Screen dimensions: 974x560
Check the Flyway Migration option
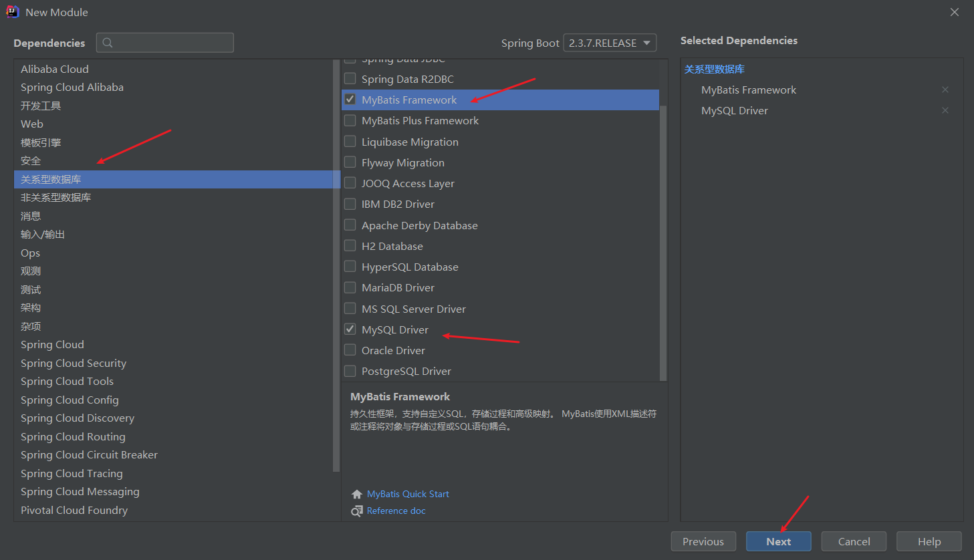(350, 162)
